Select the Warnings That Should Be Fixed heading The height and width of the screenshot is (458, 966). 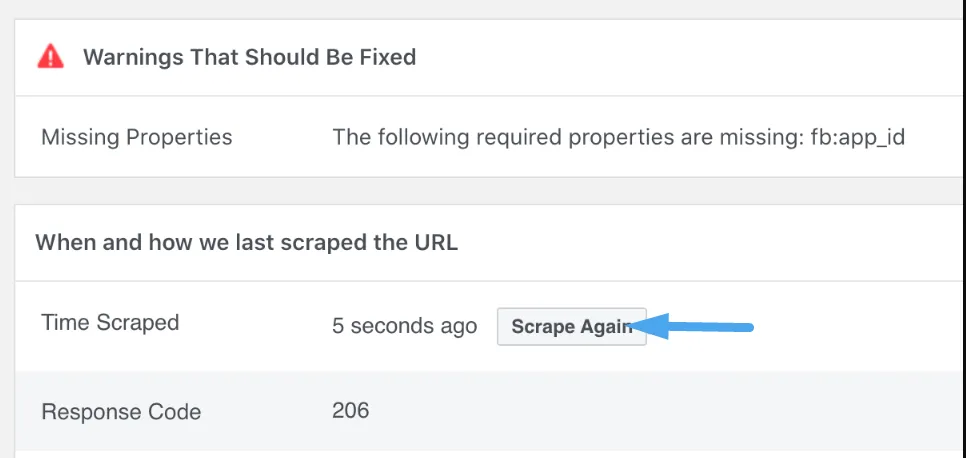tap(250, 57)
